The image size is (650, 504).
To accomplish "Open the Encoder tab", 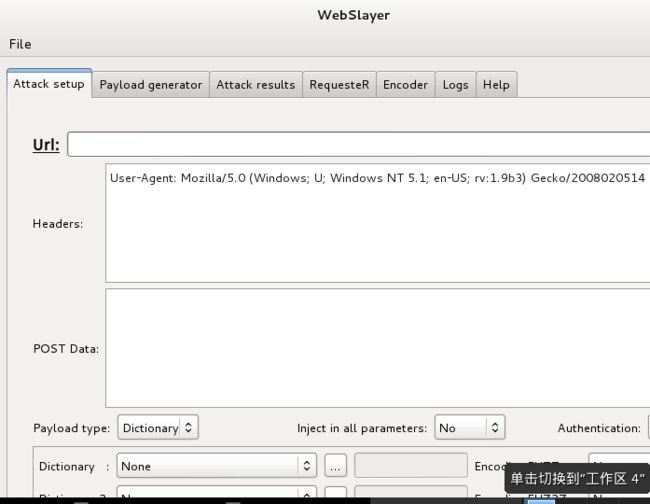I will coord(405,85).
